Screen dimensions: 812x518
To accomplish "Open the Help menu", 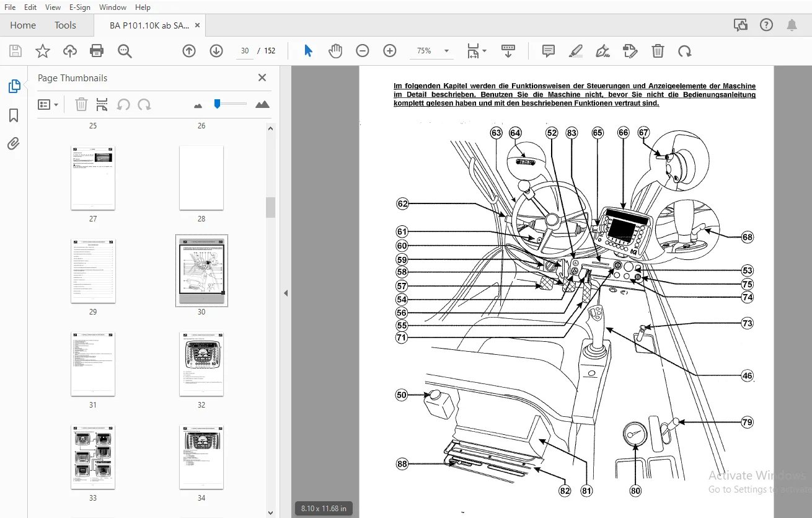I will click(143, 7).
